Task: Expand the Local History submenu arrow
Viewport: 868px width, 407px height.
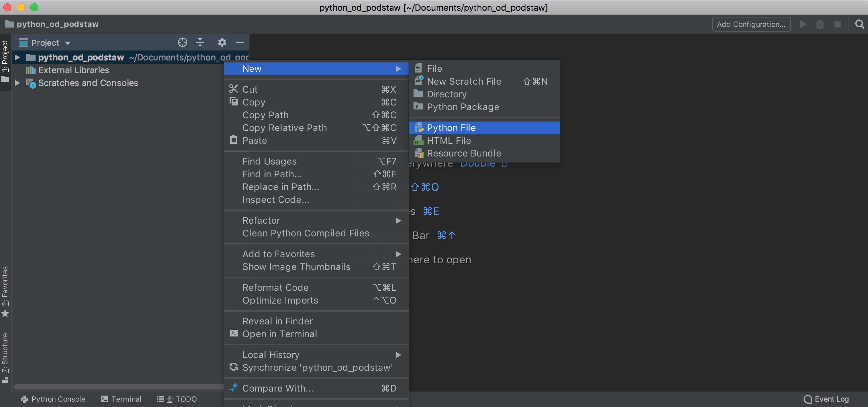Action: pos(398,355)
